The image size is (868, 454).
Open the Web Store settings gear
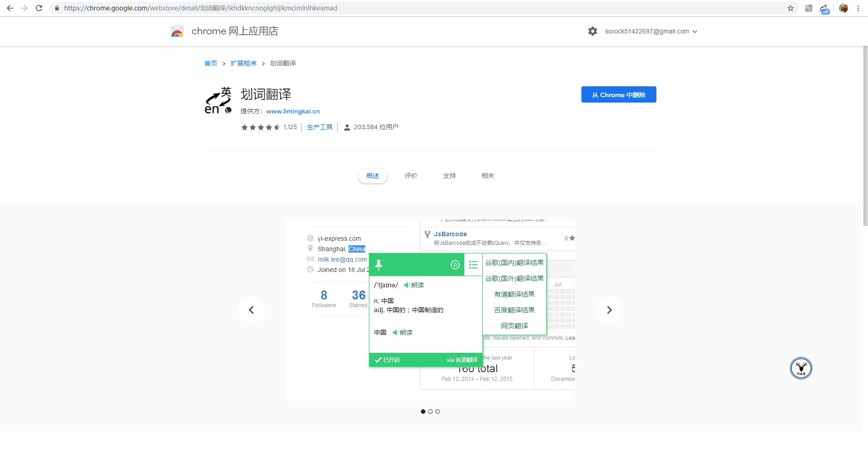coord(593,31)
